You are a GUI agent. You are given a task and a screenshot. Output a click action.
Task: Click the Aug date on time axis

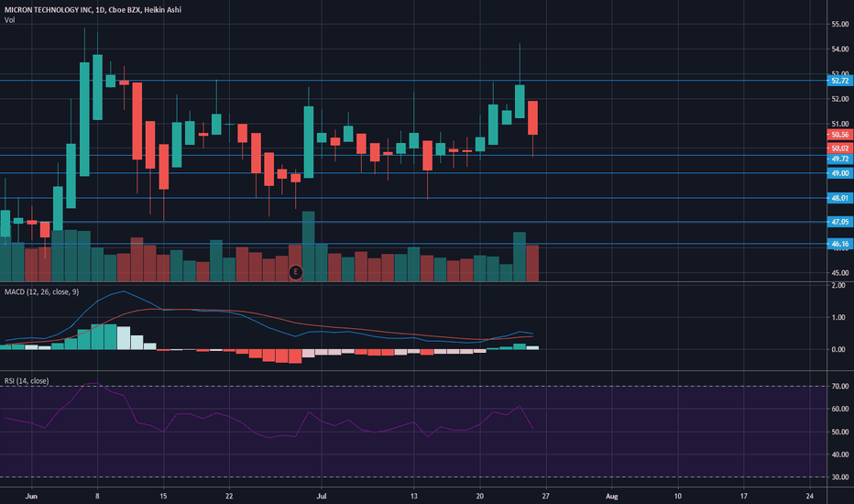click(x=611, y=497)
